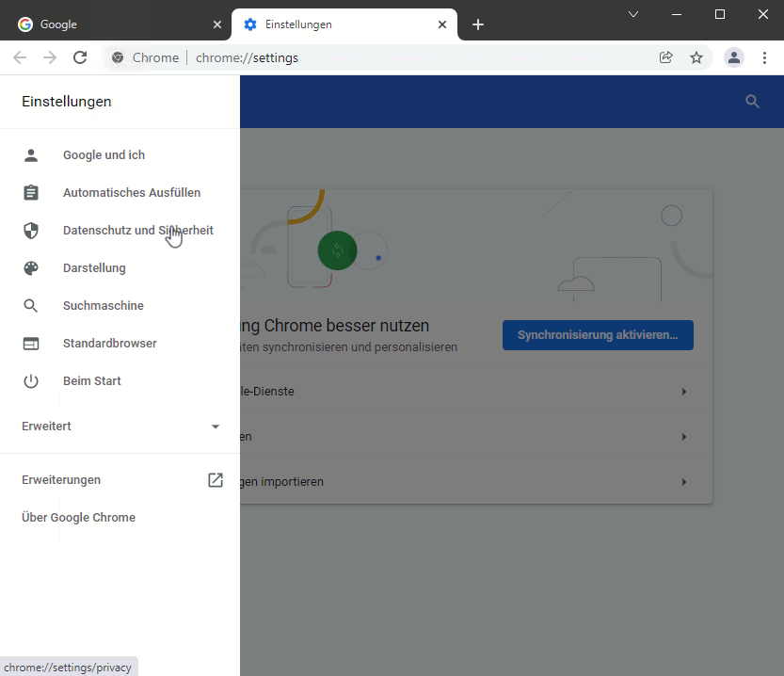784x676 pixels.
Task: Click the Chrome site info icon
Action: (118, 57)
